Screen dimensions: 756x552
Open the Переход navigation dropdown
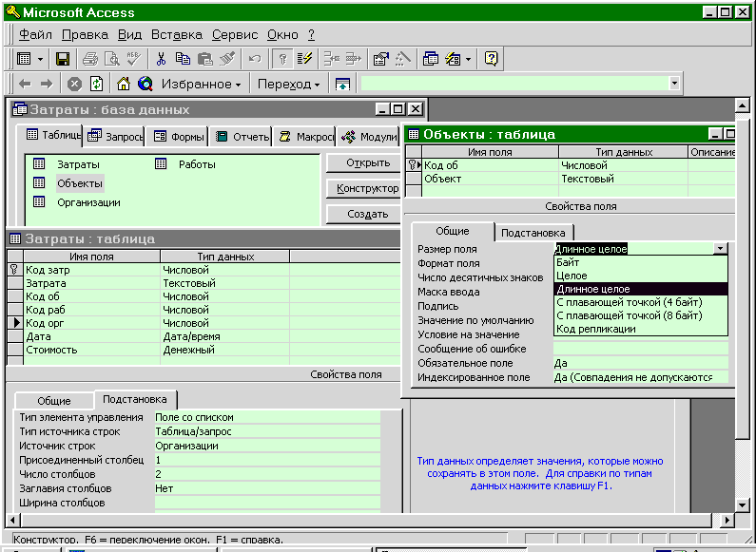(x=288, y=84)
